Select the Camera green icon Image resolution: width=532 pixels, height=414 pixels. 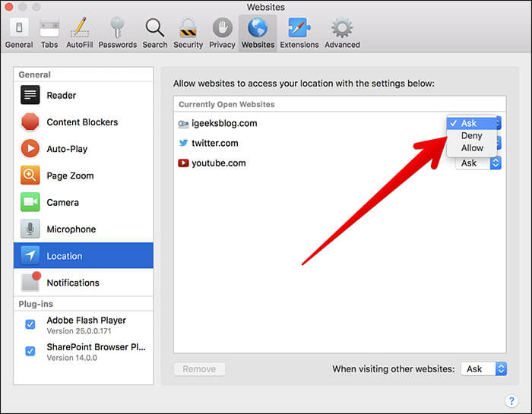click(x=30, y=202)
